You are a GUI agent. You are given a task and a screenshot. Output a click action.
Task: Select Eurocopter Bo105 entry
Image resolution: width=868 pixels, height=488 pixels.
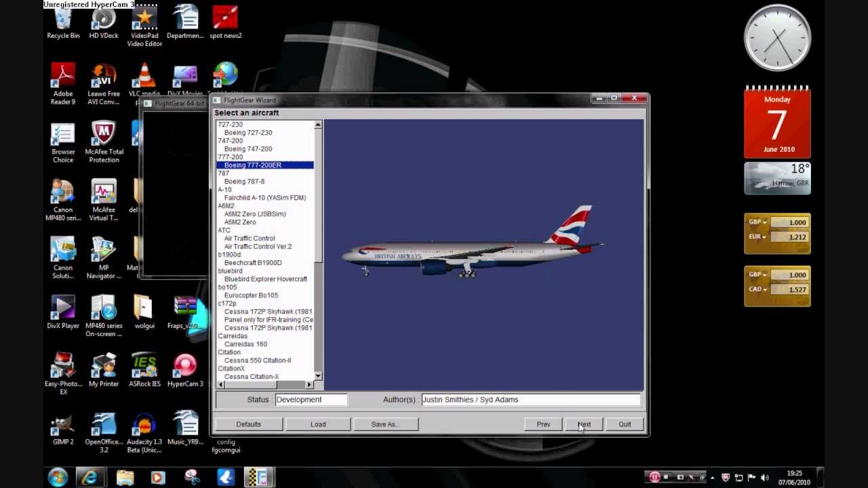pos(251,296)
